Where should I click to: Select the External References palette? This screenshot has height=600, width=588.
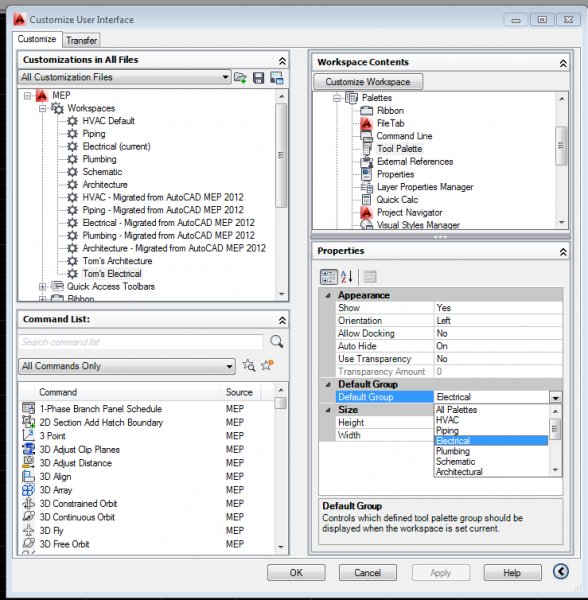pos(415,161)
